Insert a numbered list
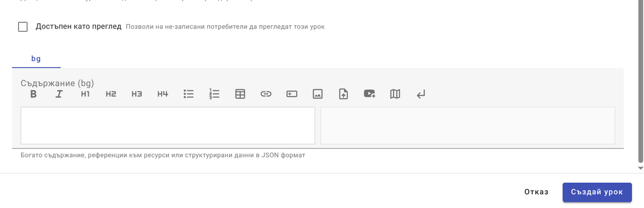 coord(214,94)
